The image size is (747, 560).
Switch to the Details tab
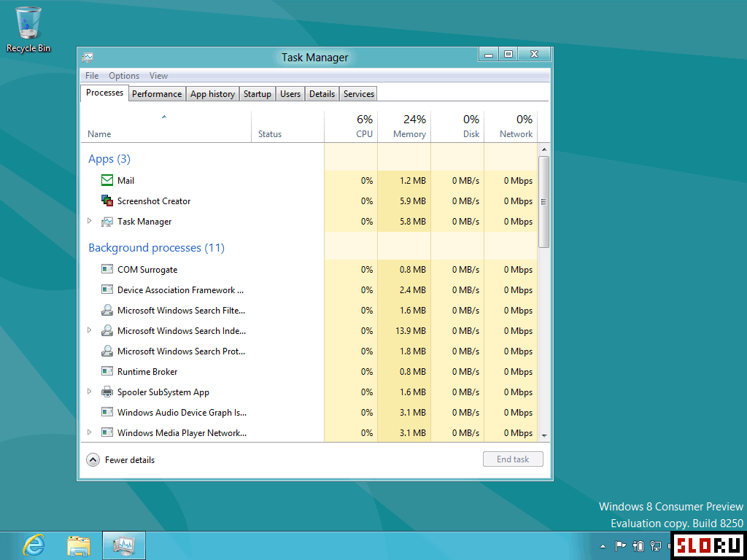pos(322,94)
